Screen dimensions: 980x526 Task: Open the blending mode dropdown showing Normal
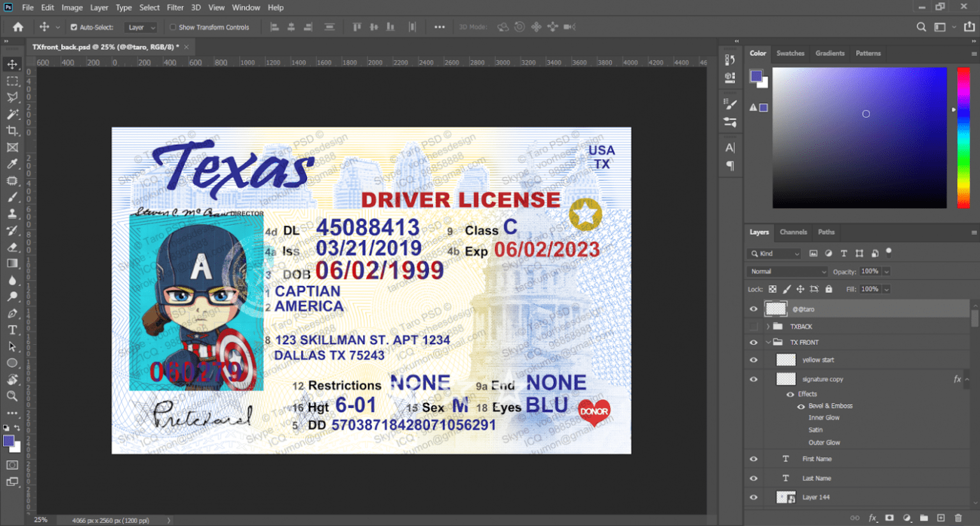(787, 271)
